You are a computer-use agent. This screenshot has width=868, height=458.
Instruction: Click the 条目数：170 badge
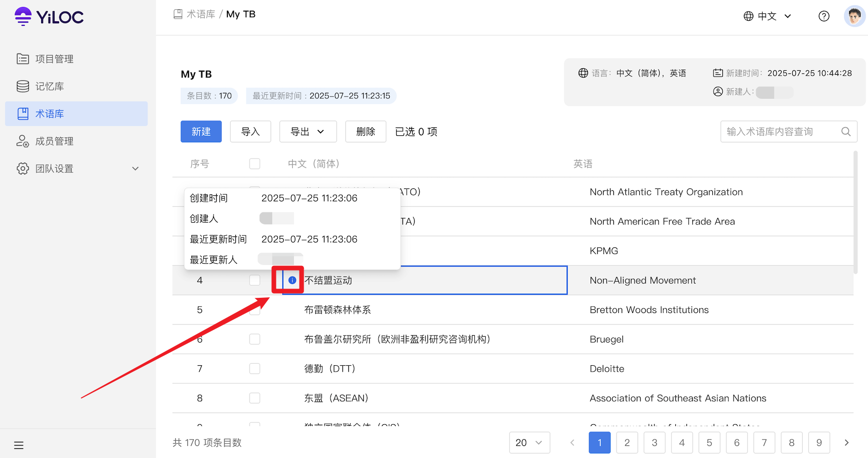(209, 96)
